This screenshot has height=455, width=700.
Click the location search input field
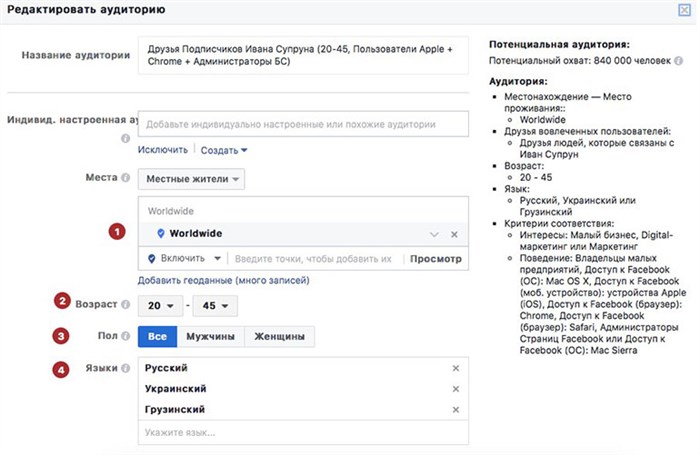(313, 259)
